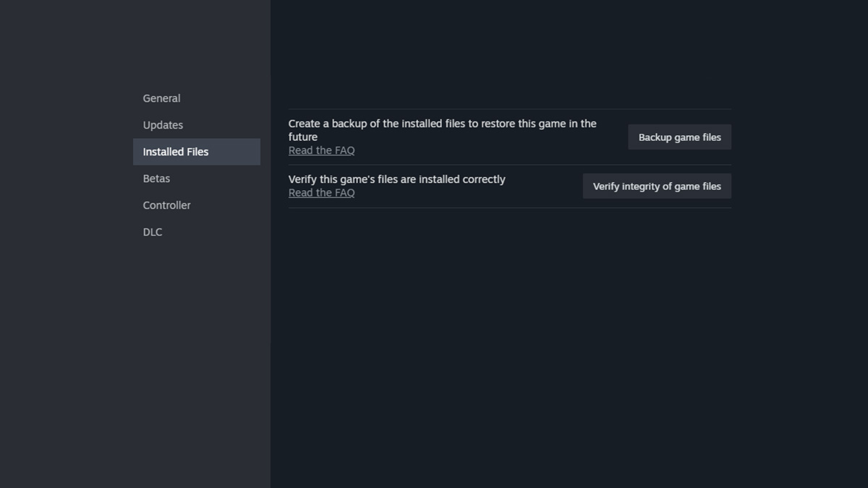This screenshot has width=868, height=488.
Task: Open the controller configuration sidebar entry
Action: coord(166,205)
